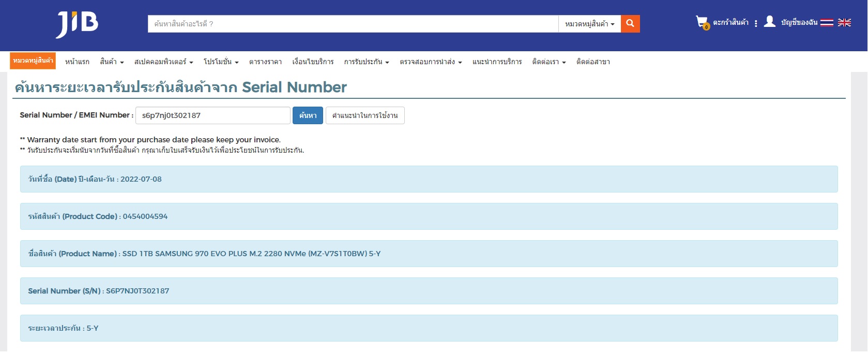Image resolution: width=868 pixels, height=354 pixels.
Task: Expand the โปรโมชั่น menu
Action: click(221, 62)
